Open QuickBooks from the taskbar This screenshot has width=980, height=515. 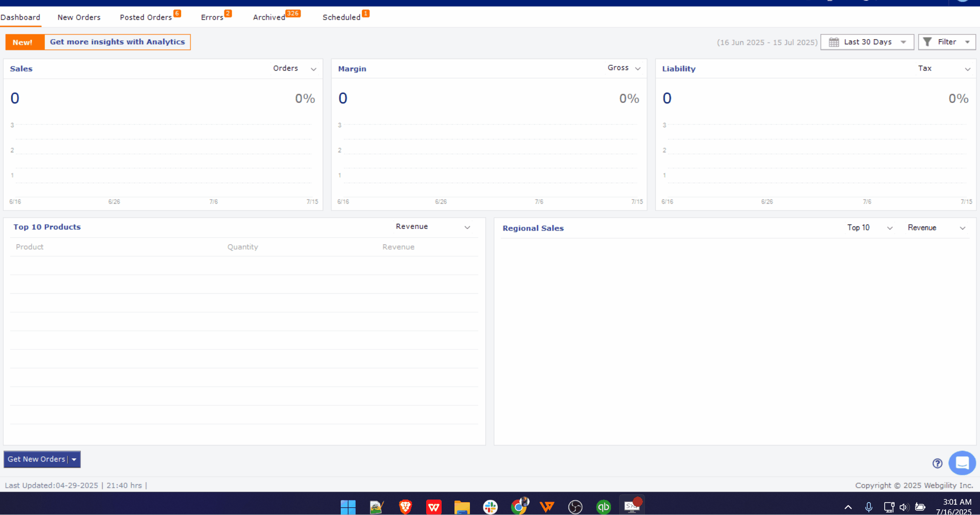click(x=603, y=507)
